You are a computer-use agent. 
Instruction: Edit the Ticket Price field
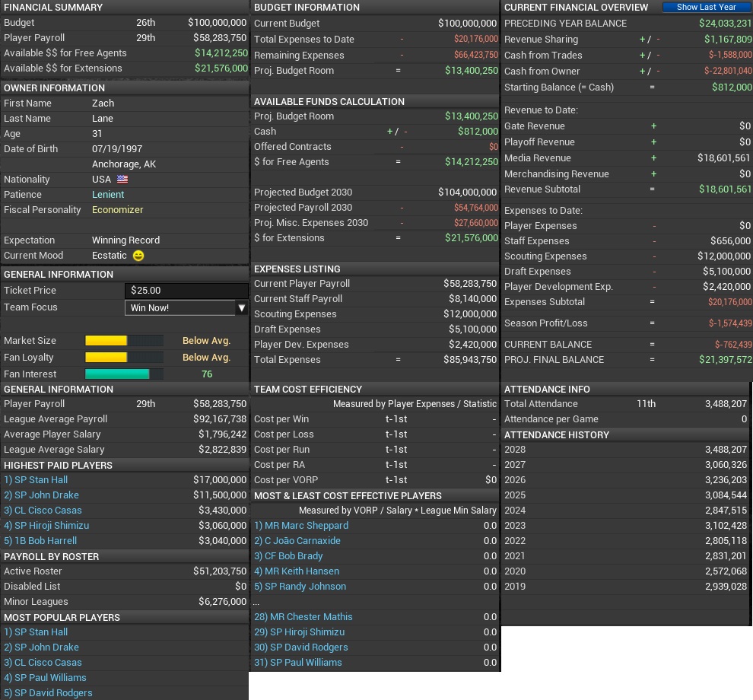(186, 290)
